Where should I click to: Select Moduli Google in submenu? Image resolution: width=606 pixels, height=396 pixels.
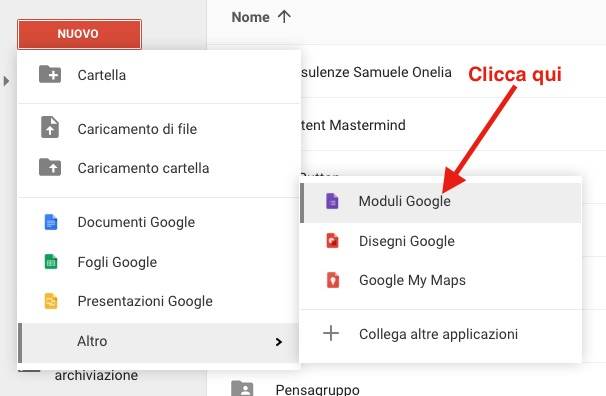coord(441,202)
